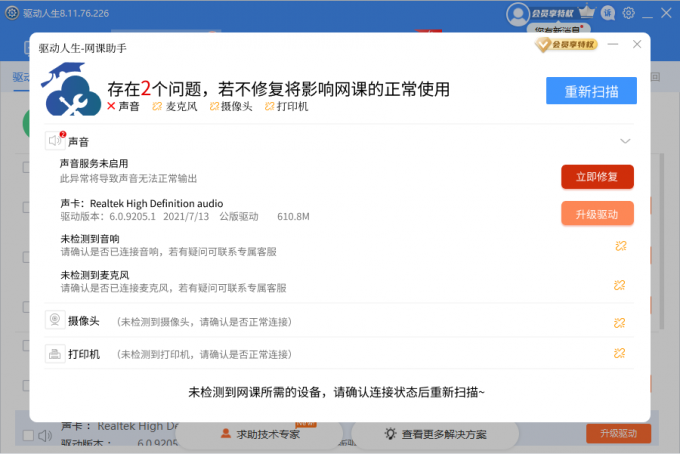Open the settings gear in the top bar
The height and width of the screenshot is (454, 680).
(x=629, y=13)
